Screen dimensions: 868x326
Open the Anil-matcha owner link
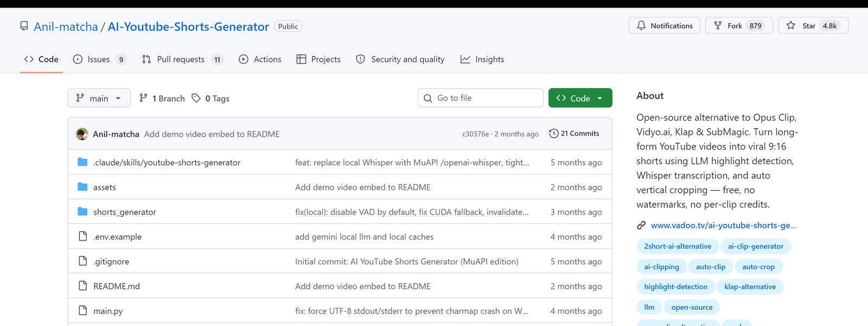[x=66, y=27]
